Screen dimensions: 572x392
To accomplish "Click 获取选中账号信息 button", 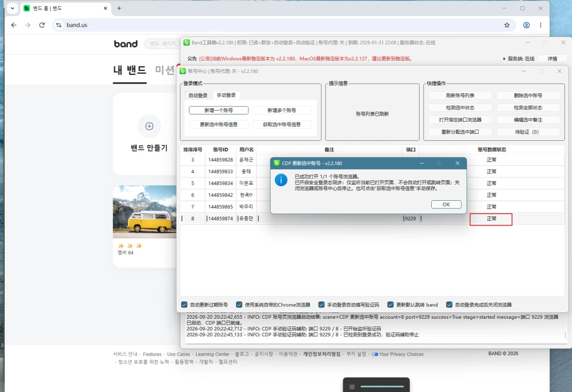I will 282,125.
